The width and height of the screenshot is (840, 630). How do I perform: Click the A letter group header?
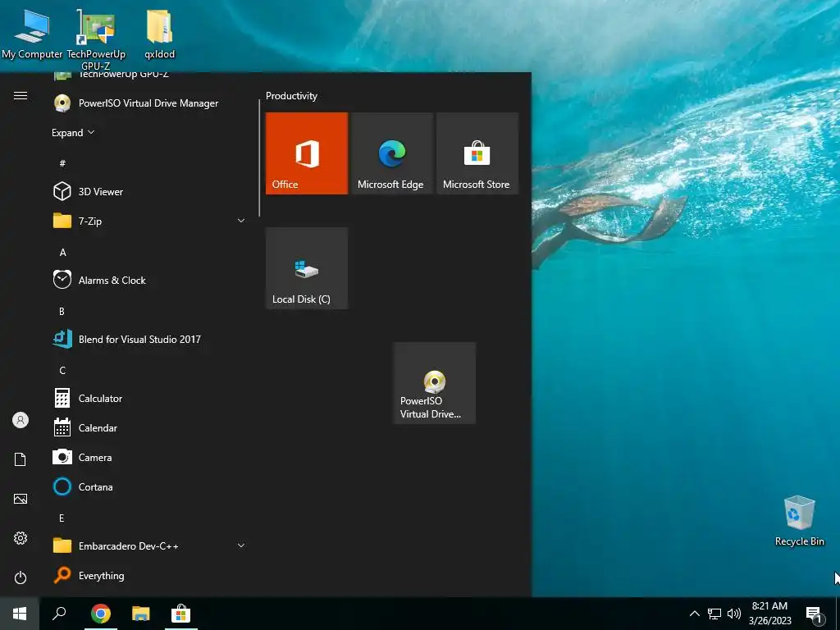point(62,253)
